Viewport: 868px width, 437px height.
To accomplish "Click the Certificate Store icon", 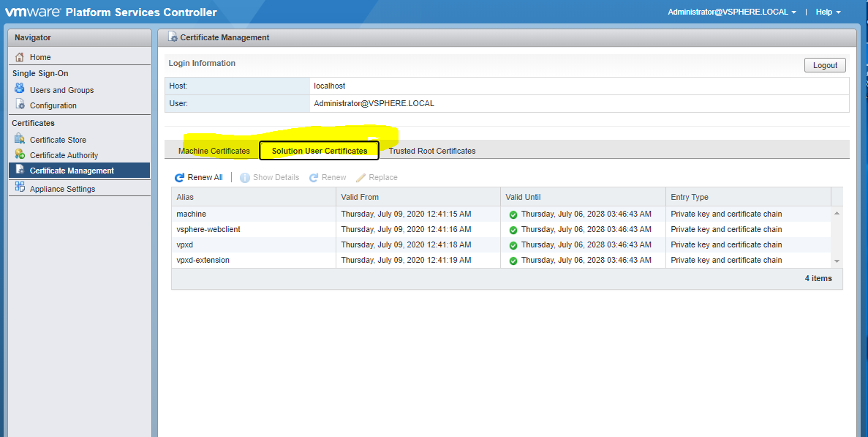I will point(20,139).
